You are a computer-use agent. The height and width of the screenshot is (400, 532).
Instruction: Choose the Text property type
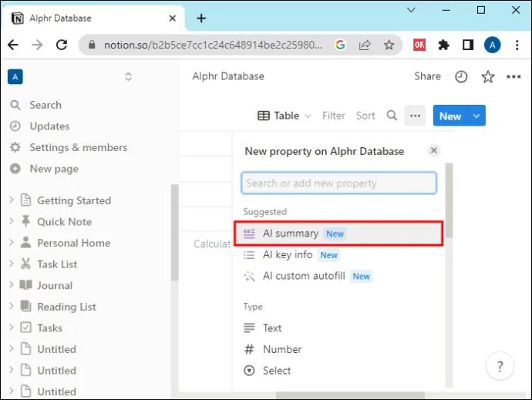pos(338,328)
